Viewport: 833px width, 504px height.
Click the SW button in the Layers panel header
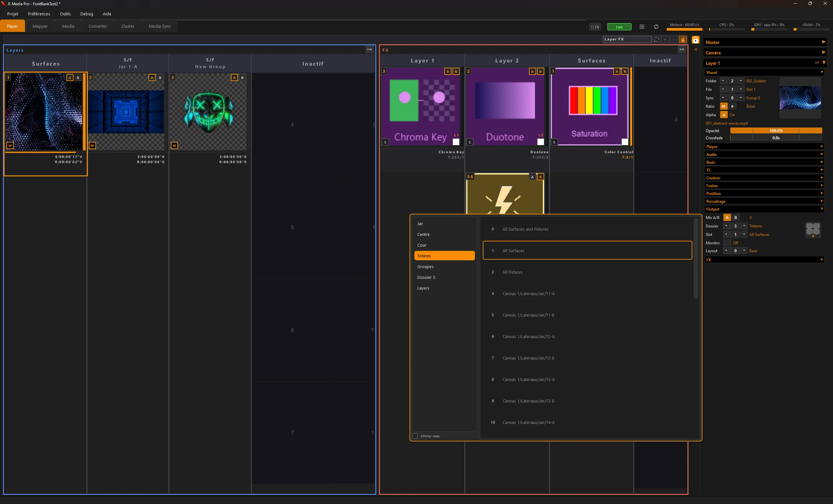click(370, 49)
